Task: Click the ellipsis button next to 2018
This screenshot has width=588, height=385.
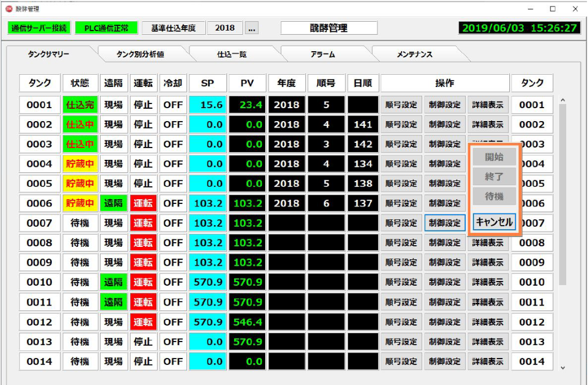Action: tap(252, 28)
